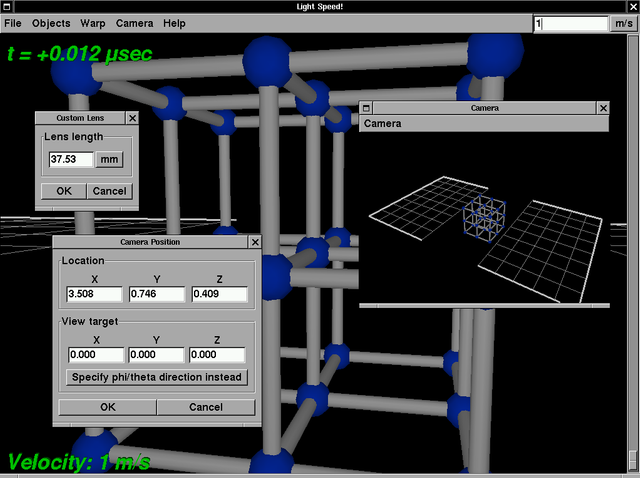Open the mm lens units dropdown
Viewport: 640px width, 478px height.
[109, 159]
